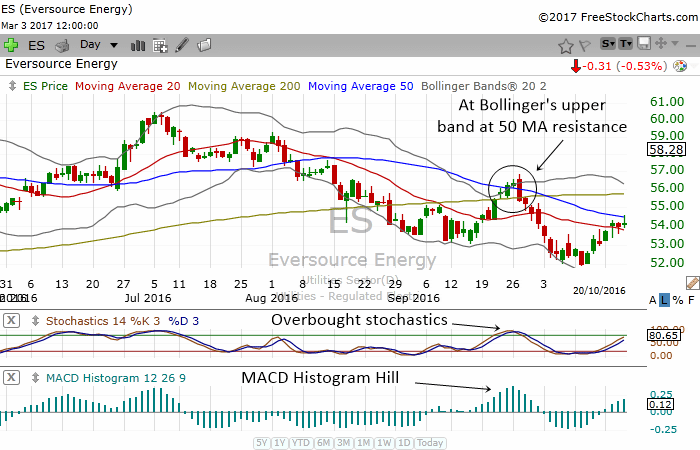Click the 0.12 MACD value box

pyautogui.click(x=660, y=404)
